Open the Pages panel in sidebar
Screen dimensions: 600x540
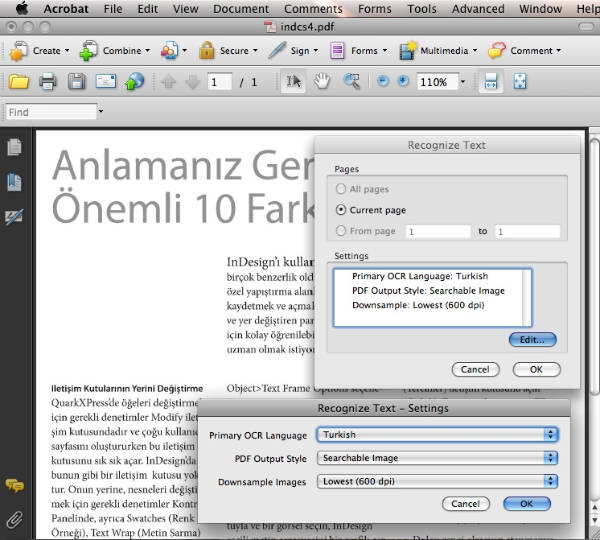click(15, 147)
